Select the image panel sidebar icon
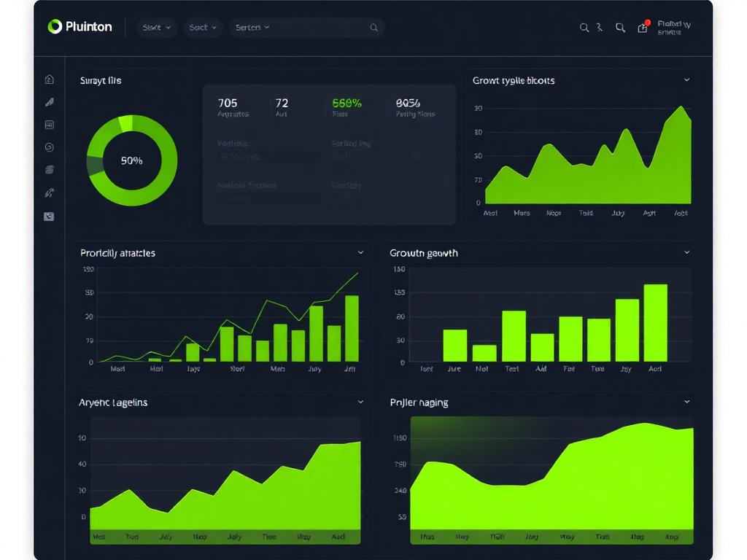The height and width of the screenshot is (560, 747). 49,125
